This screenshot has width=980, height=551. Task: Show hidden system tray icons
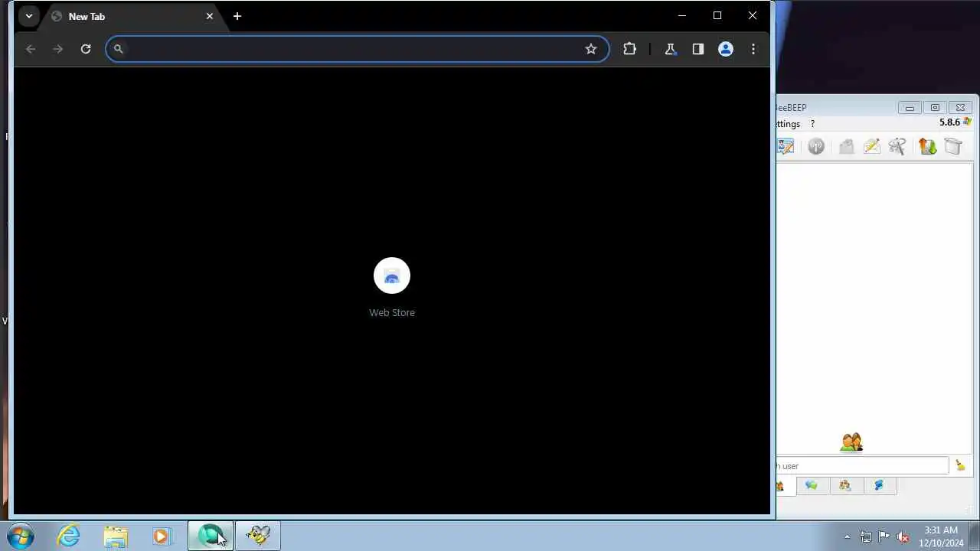tap(847, 536)
